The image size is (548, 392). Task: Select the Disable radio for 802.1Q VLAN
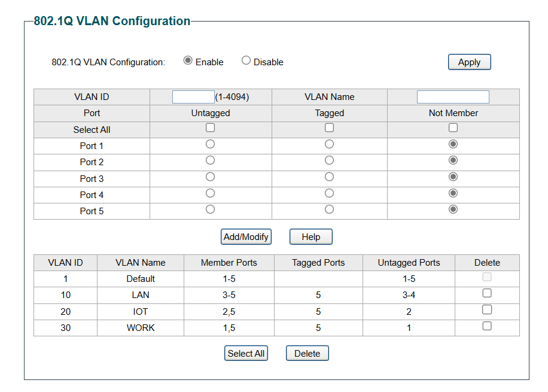point(246,60)
